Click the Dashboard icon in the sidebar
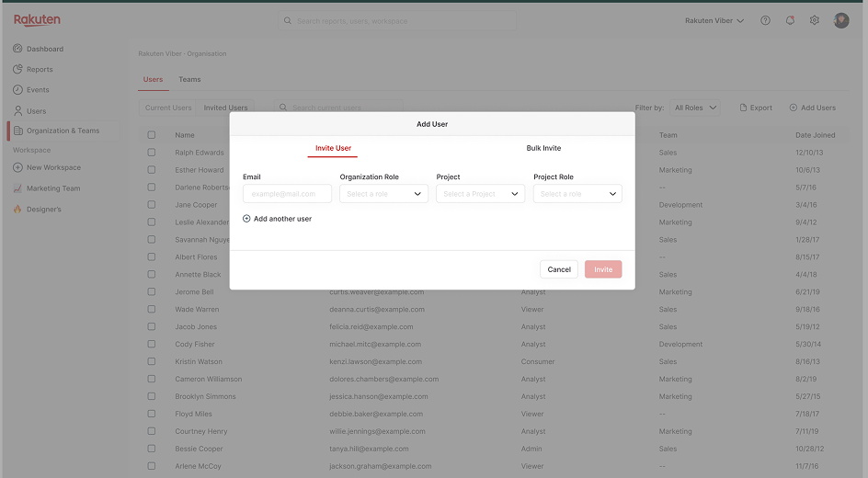Screen dimensions: 868x478 tap(17, 49)
